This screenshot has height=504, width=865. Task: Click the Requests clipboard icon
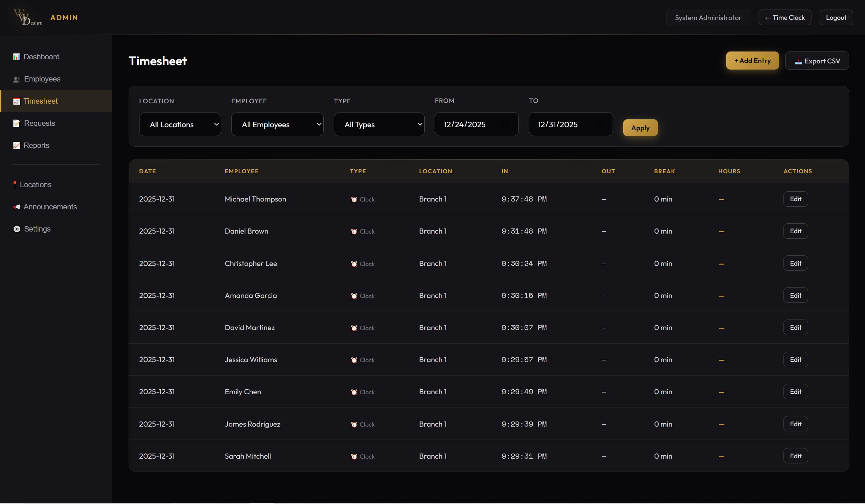pos(16,123)
